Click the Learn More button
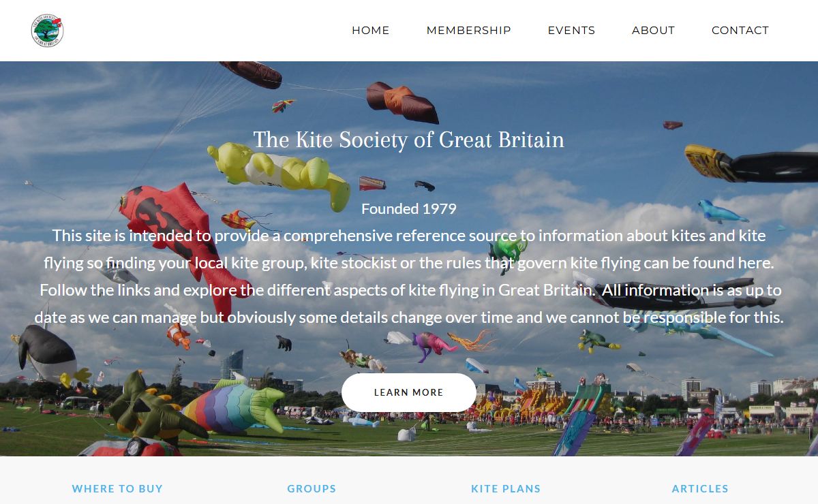The width and height of the screenshot is (818, 504). [x=409, y=392]
